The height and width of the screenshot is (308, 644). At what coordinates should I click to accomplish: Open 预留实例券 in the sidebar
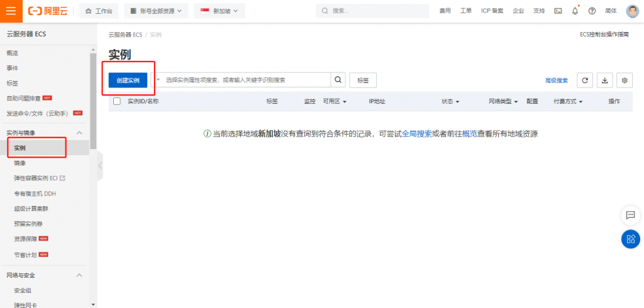click(x=28, y=224)
